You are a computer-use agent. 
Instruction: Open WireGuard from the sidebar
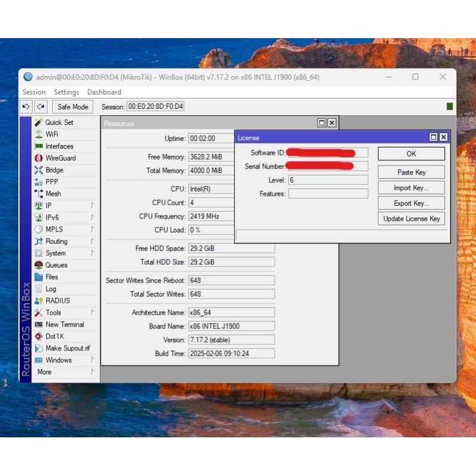60,158
